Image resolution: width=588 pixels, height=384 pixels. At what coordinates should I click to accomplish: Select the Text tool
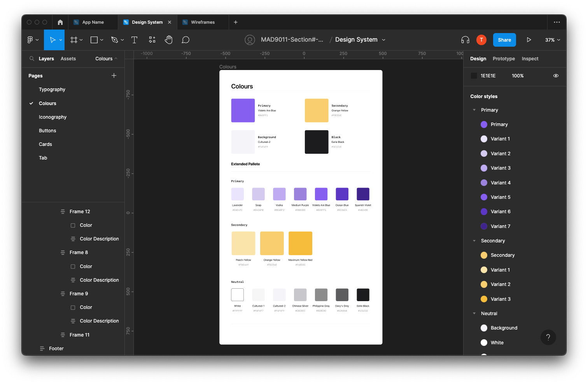[x=134, y=40]
